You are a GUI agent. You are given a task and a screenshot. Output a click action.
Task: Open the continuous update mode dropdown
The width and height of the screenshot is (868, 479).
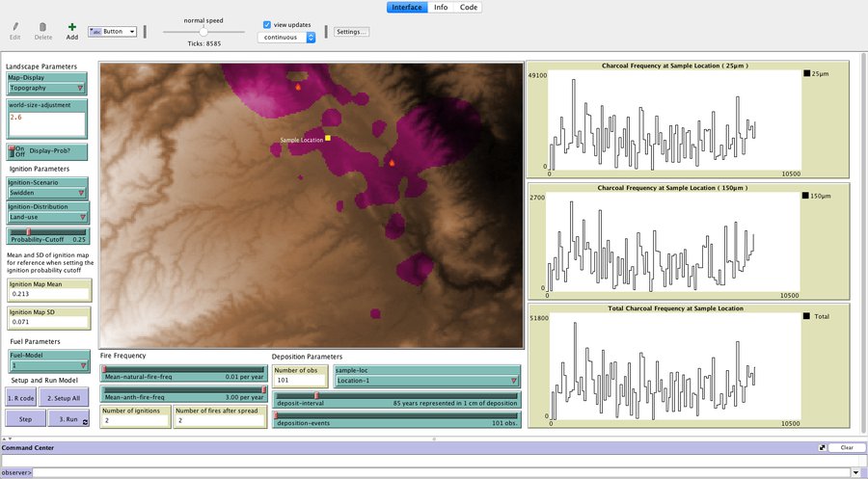pos(286,37)
